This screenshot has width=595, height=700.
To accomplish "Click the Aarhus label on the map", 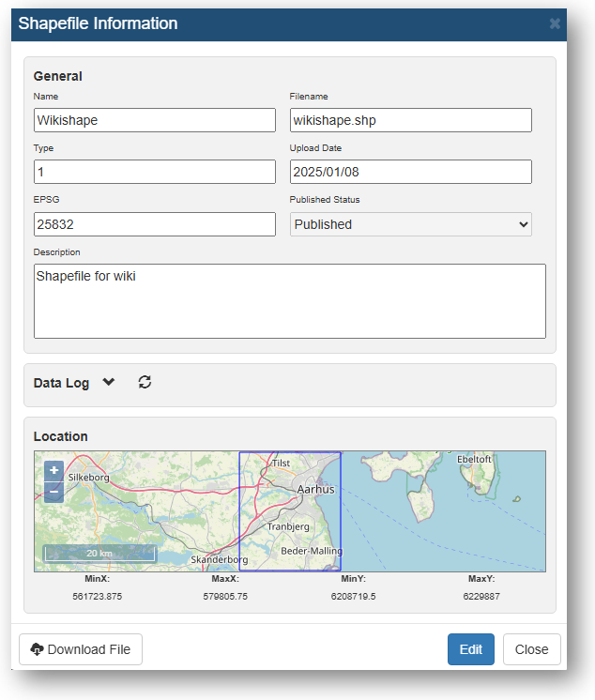I will 316,489.
